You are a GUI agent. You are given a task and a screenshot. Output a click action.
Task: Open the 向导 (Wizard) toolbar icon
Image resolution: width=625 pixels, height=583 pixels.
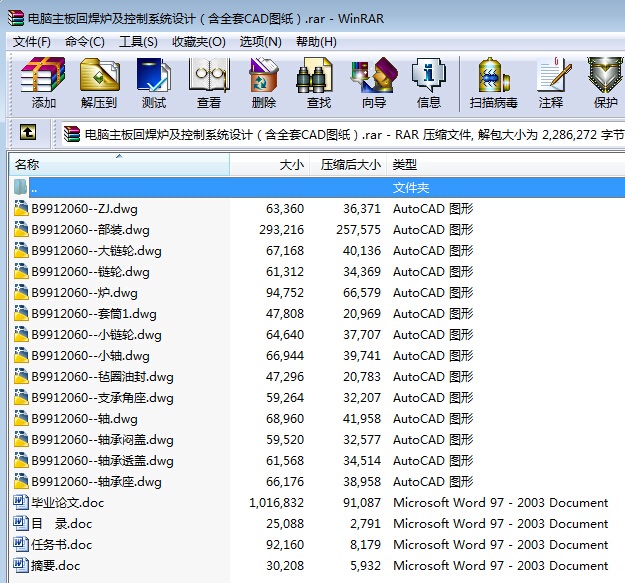point(374,75)
